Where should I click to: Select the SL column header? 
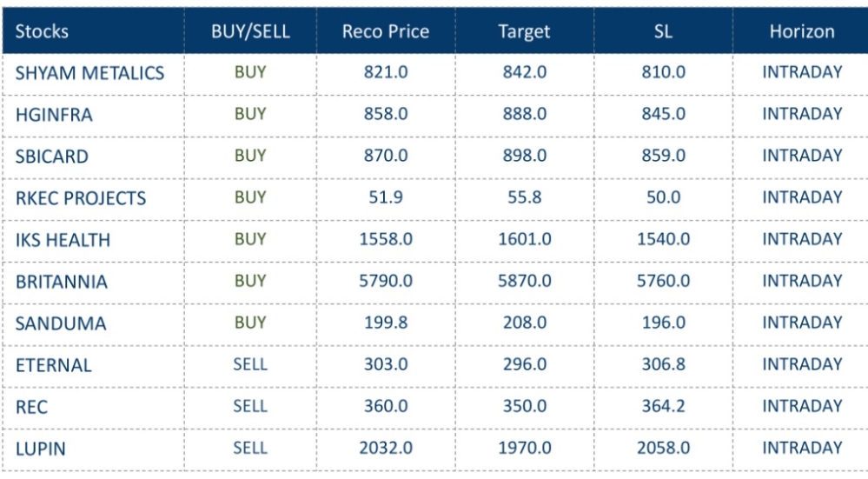click(663, 32)
